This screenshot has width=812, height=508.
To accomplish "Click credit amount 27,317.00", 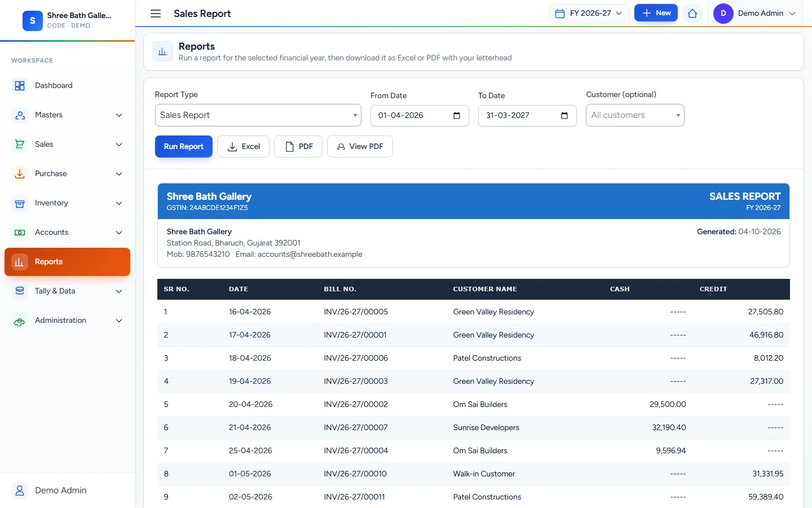I will (767, 382).
